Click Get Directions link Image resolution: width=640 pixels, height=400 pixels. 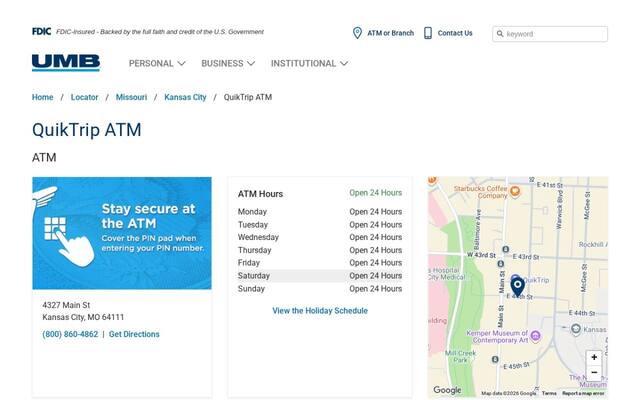tap(134, 334)
